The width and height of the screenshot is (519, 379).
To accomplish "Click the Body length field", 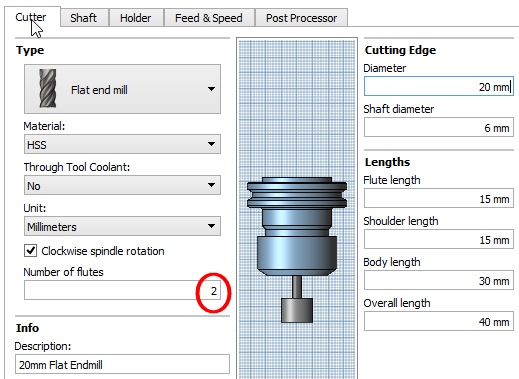I will (x=439, y=280).
